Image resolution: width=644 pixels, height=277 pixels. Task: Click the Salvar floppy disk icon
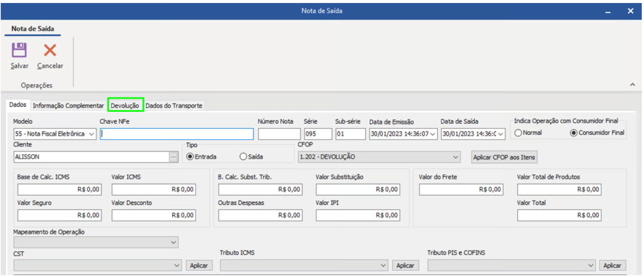point(19,50)
